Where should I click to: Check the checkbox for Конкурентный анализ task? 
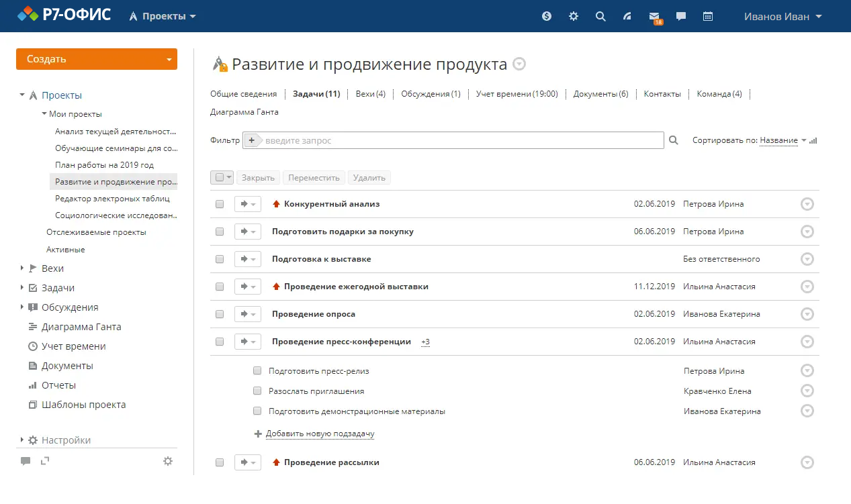[220, 203]
